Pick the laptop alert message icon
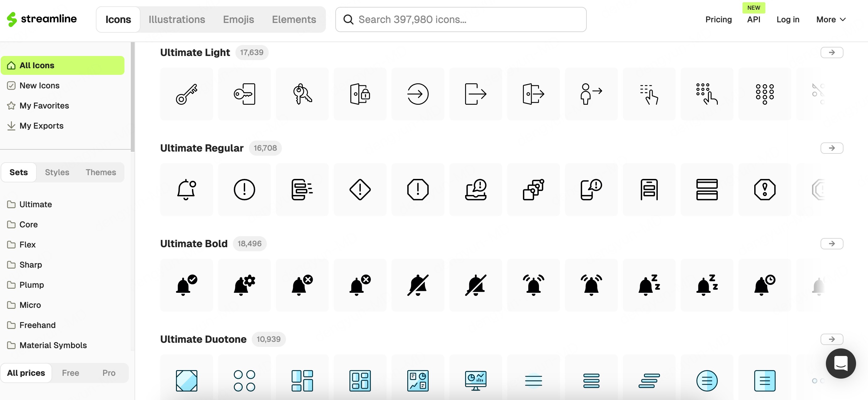 pos(476,190)
